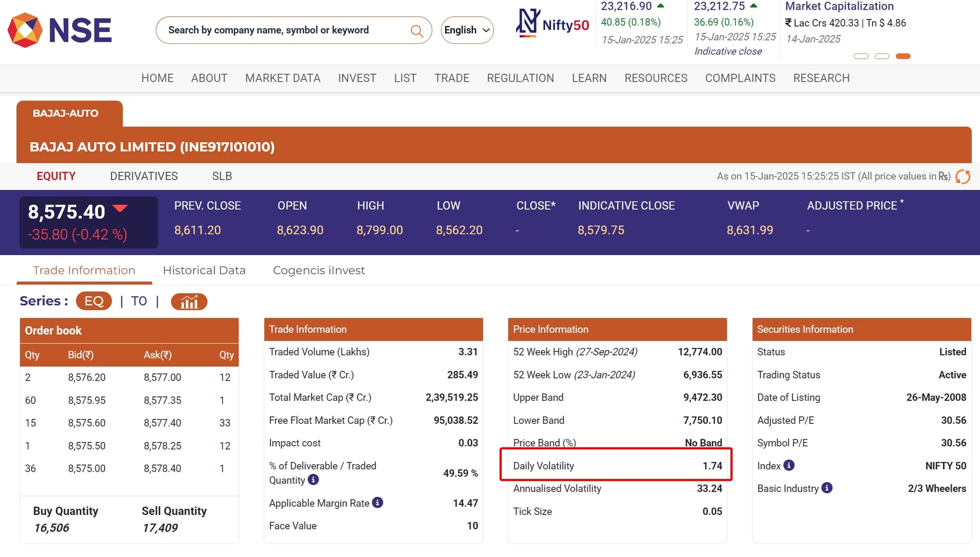Screen dimensions: 980x557
Task: Switch to the DERIVATIVES tab
Action: (x=144, y=176)
